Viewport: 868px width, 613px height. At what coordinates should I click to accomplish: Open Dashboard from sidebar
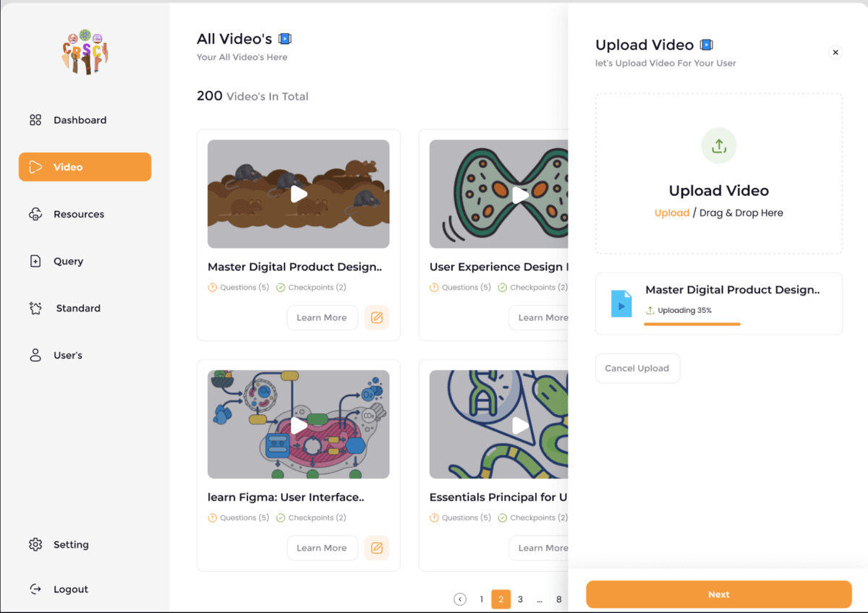coord(80,120)
